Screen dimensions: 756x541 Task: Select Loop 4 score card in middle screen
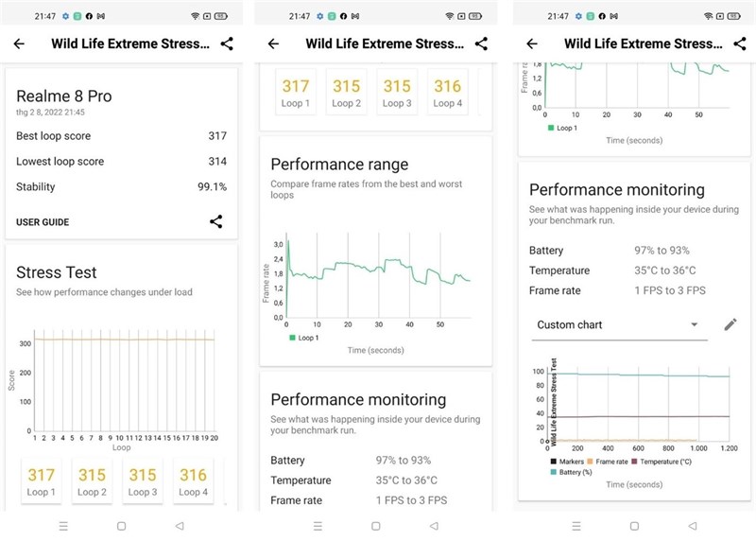tap(447, 92)
